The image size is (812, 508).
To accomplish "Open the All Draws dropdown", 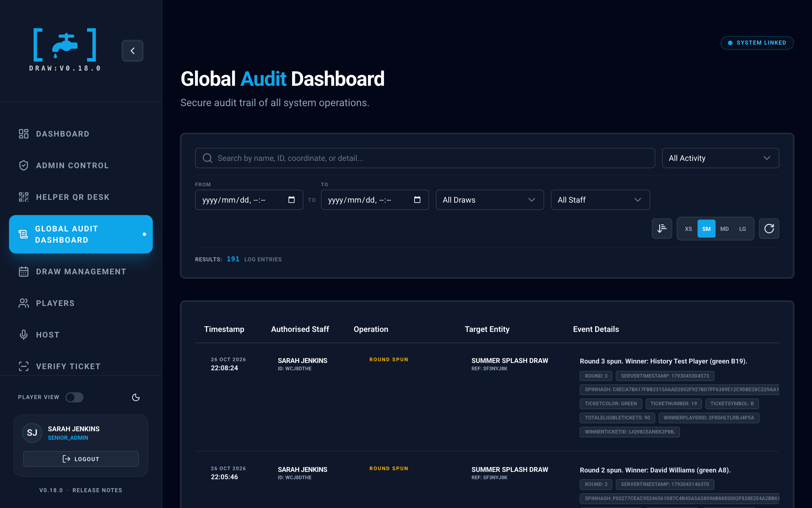I will [x=489, y=200].
